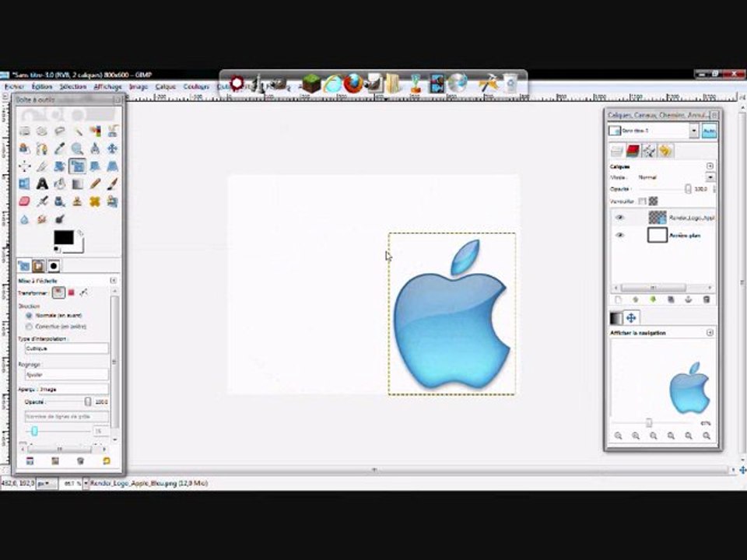This screenshot has width=747, height=560.
Task: Select the Flip tool
Action: coord(24,184)
